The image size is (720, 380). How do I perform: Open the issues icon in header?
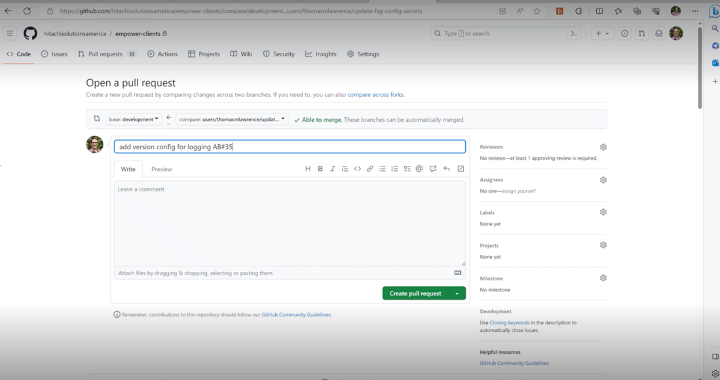tap(624, 34)
